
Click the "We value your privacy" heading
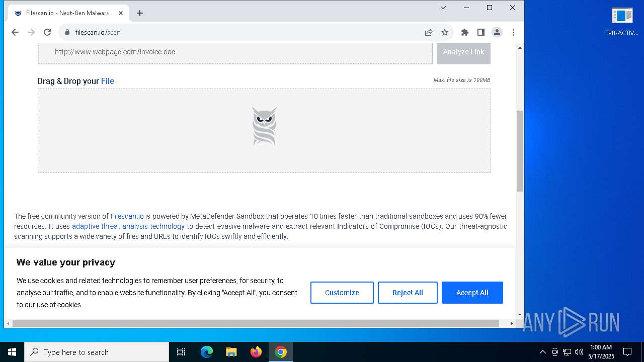pyautogui.click(x=66, y=262)
